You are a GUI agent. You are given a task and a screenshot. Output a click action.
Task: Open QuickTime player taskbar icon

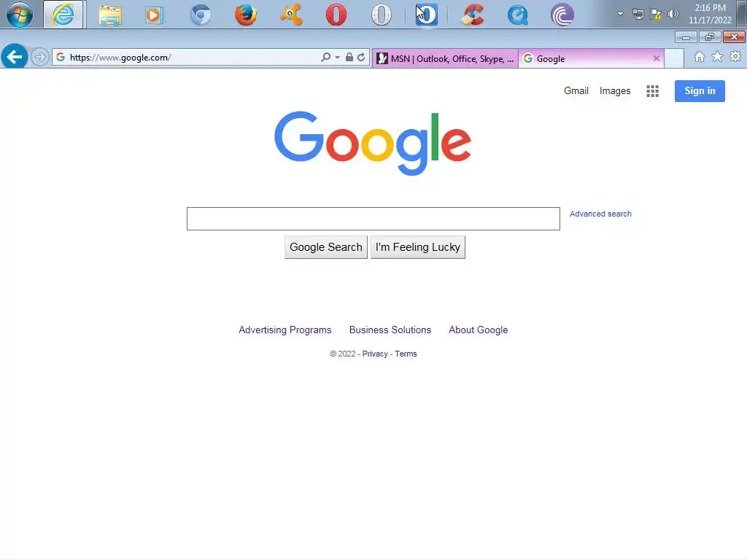[517, 15]
